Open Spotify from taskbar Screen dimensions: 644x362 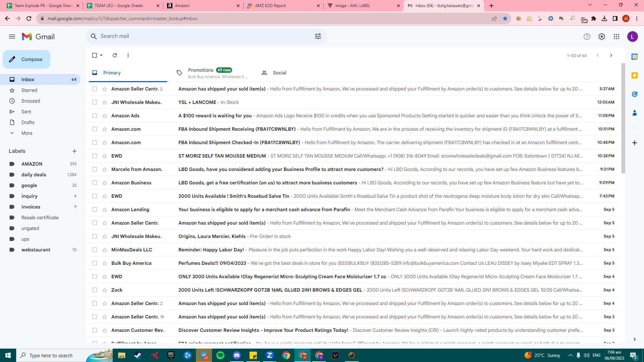[x=220, y=355]
